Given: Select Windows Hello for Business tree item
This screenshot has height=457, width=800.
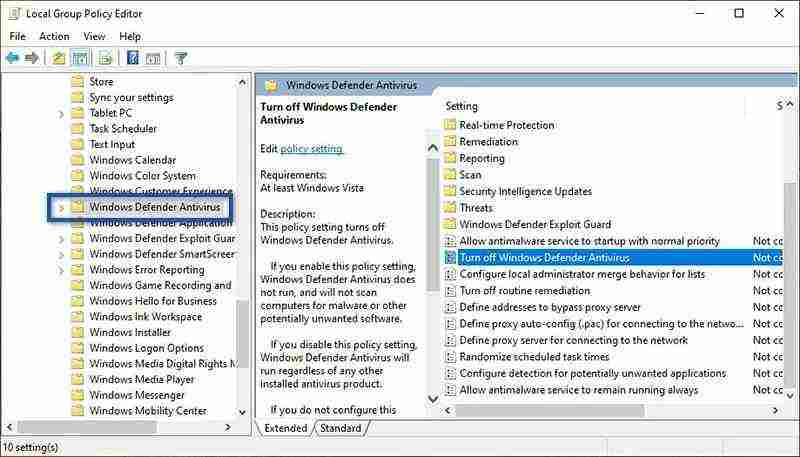Looking at the screenshot, I should [x=153, y=301].
